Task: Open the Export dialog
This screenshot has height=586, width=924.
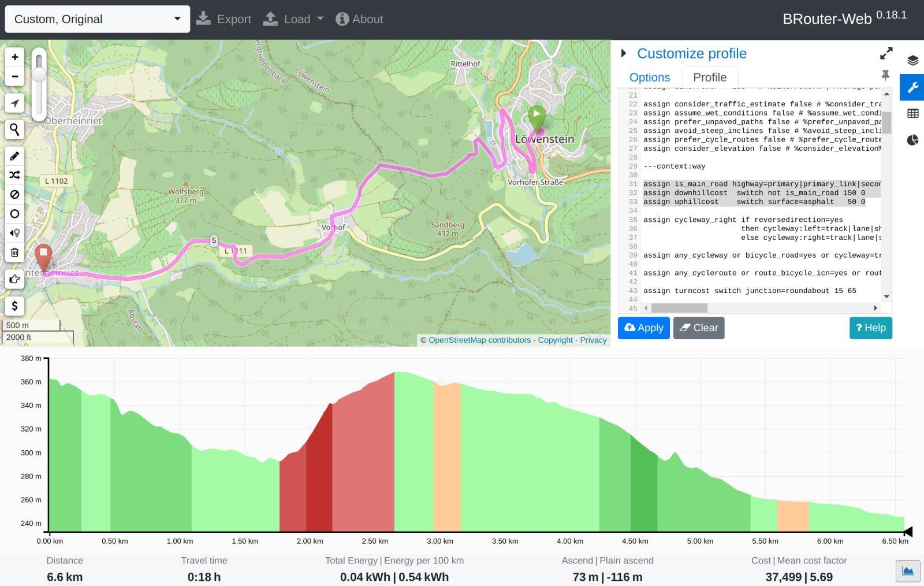Action: pyautogui.click(x=223, y=19)
